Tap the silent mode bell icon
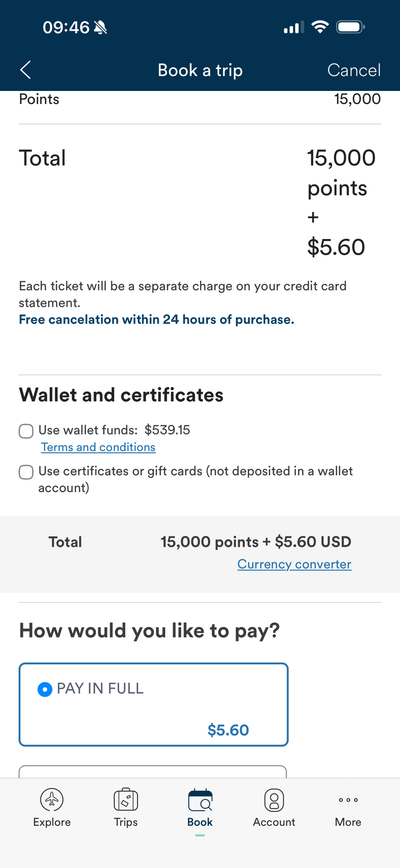The image size is (400, 868). tap(100, 27)
